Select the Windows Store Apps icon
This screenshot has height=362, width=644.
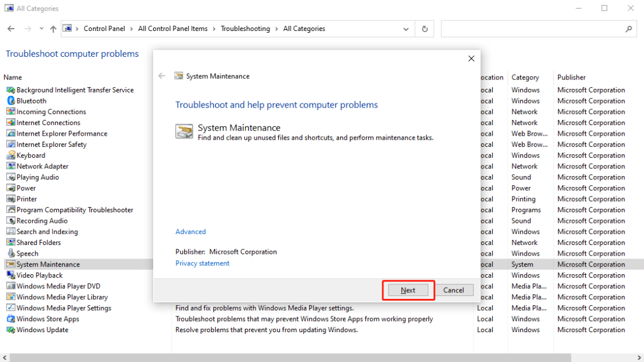tap(11, 319)
